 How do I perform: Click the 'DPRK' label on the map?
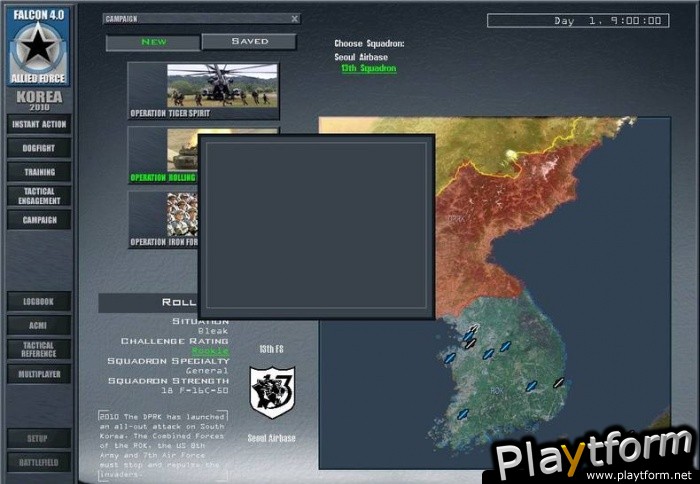click(x=456, y=219)
